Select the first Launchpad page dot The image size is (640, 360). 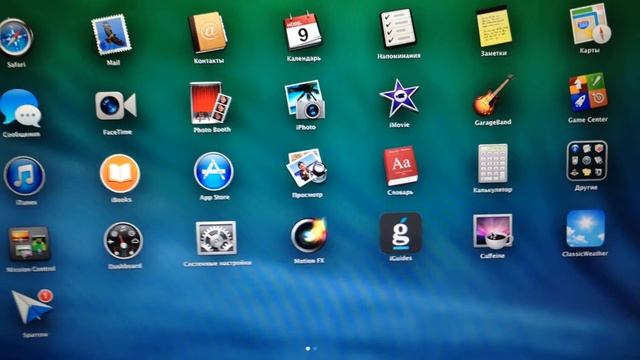coord(308,349)
